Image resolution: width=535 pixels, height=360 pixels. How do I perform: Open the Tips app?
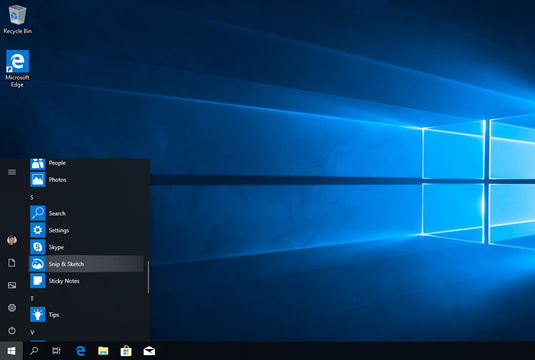[x=86, y=315]
